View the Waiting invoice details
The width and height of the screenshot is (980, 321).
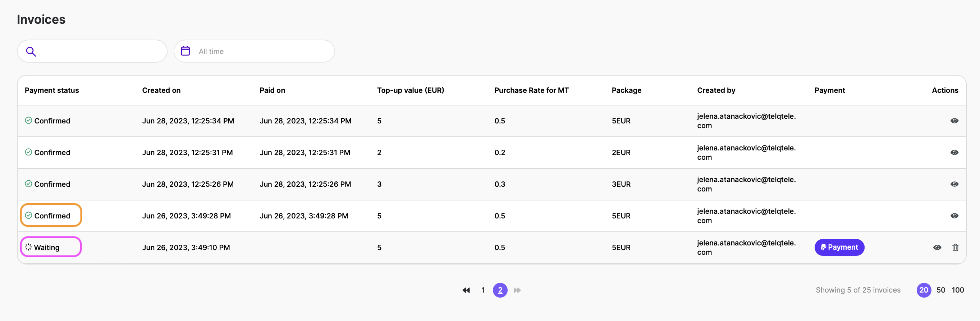point(937,248)
